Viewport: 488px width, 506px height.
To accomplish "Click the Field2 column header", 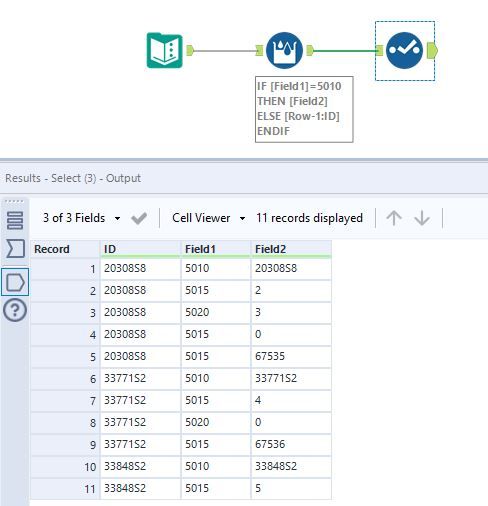I will click(291, 249).
